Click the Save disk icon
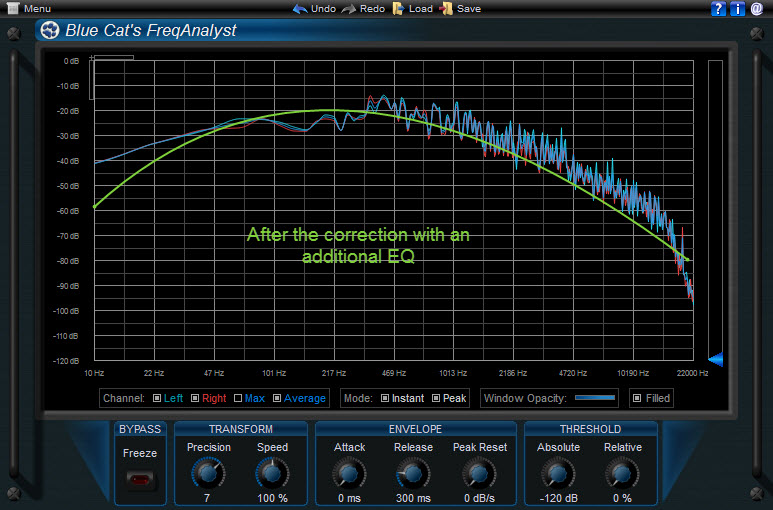773x510 pixels. (x=446, y=8)
